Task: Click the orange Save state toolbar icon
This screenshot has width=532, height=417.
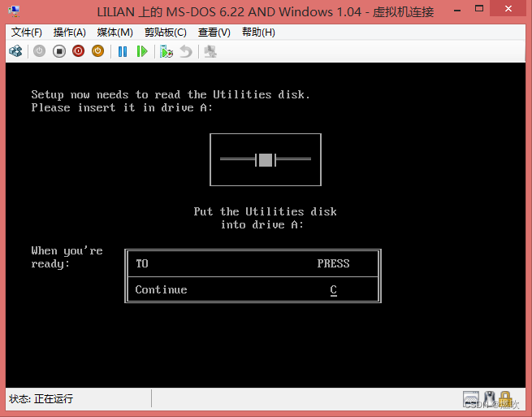Action: point(97,51)
